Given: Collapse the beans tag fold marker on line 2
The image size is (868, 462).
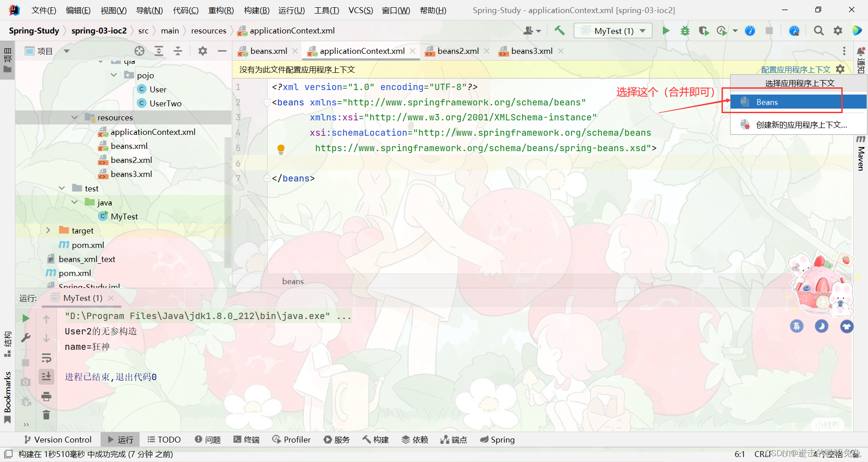Looking at the screenshot, I should (x=267, y=103).
